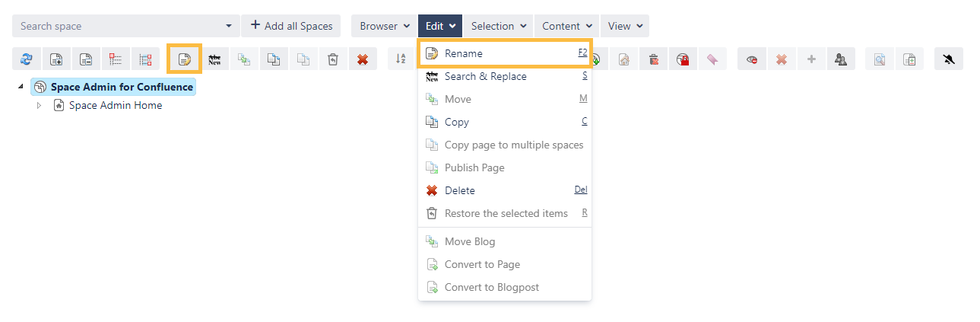The height and width of the screenshot is (322, 980).
Task: Choose Rename from the Edit menu
Action: coord(464,53)
